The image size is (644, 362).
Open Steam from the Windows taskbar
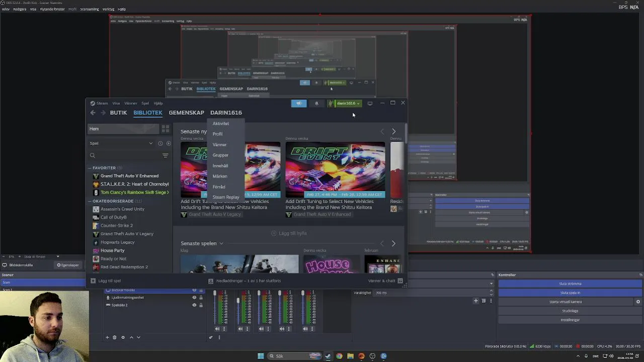328,356
